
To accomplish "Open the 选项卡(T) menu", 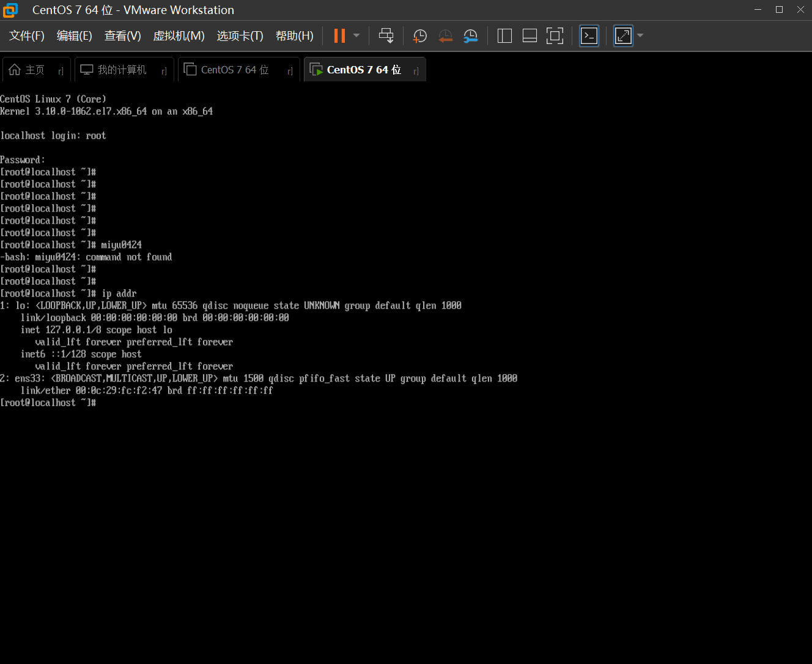I will (240, 36).
